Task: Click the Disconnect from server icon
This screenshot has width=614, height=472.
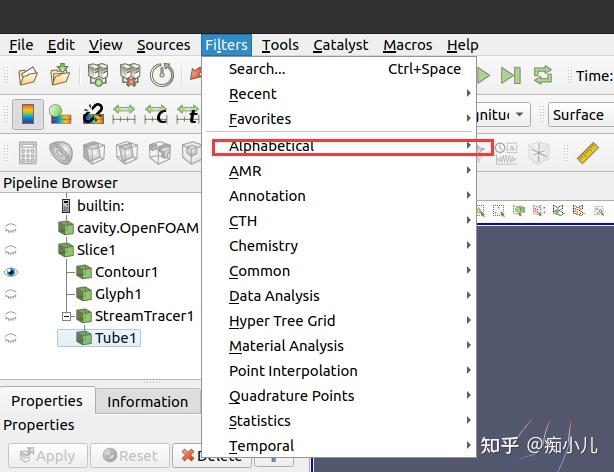Action: coord(130,74)
